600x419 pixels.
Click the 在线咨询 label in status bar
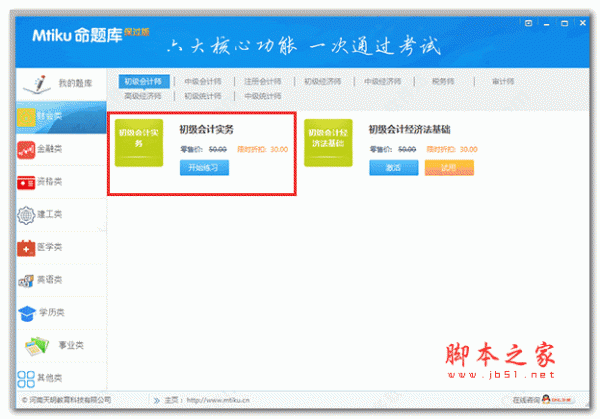(x=526, y=400)
